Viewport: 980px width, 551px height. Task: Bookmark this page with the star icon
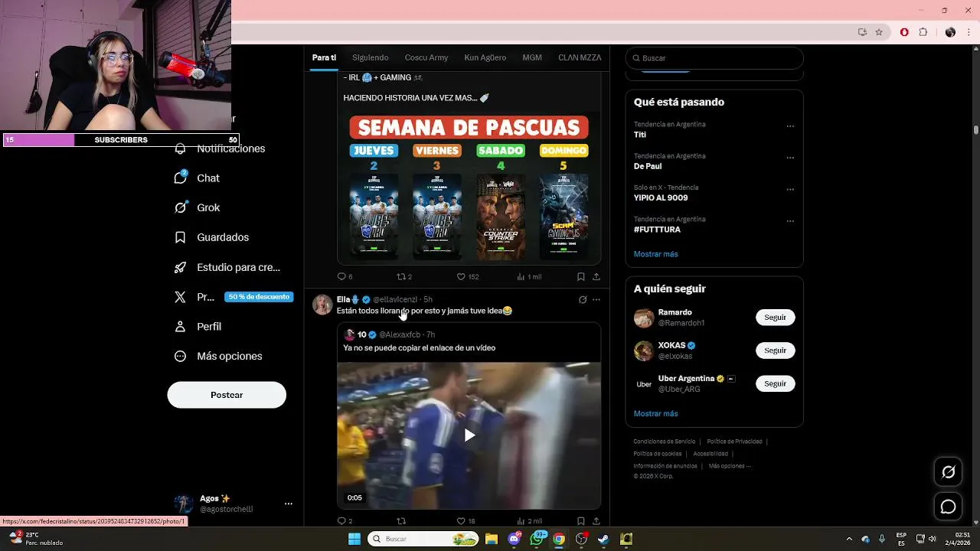[x=879, y=32]
